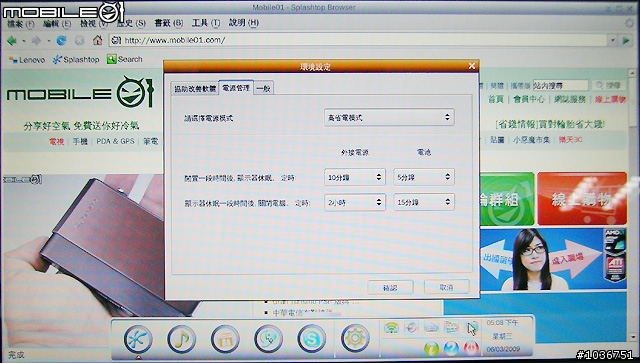The width and height of the screenshot is (640, 363).
Task: Click the magnifier 搜尋 search button on site
Action: (608, 85)
